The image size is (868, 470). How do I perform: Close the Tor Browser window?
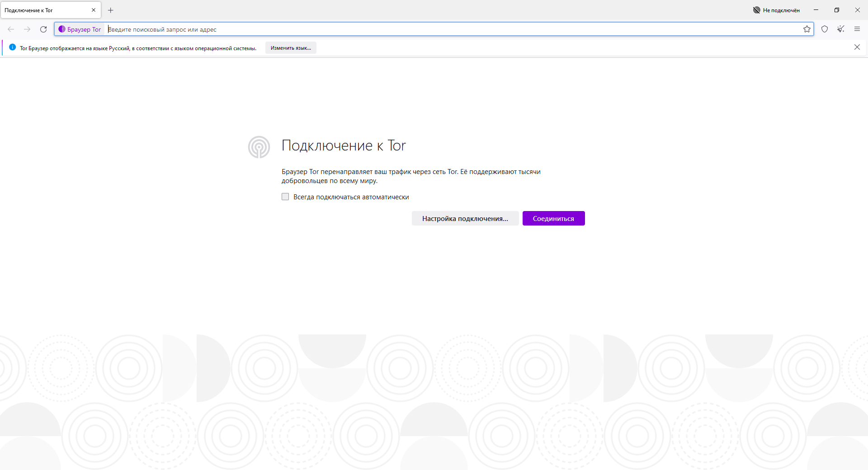click(858, 10)
